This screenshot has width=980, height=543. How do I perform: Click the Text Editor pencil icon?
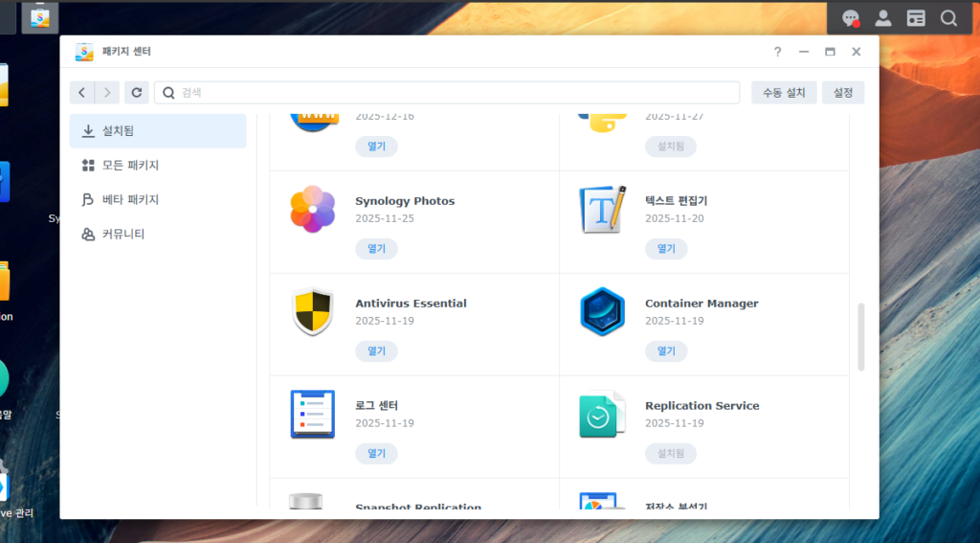pyautogui.click(x=602, y=210)
